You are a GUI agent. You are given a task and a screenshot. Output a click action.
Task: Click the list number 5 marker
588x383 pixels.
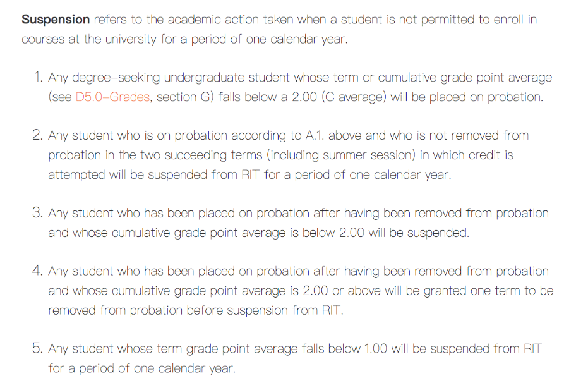click(37, 348)
